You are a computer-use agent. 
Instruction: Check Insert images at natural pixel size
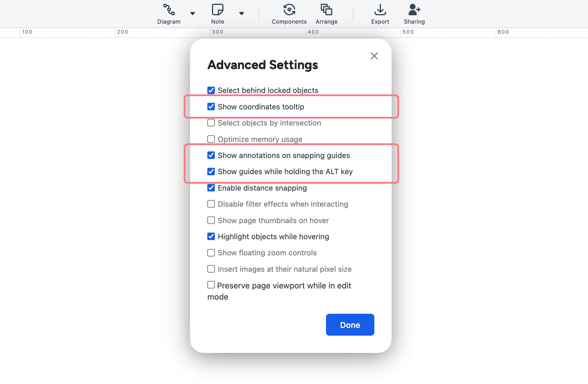click(211, 269)
